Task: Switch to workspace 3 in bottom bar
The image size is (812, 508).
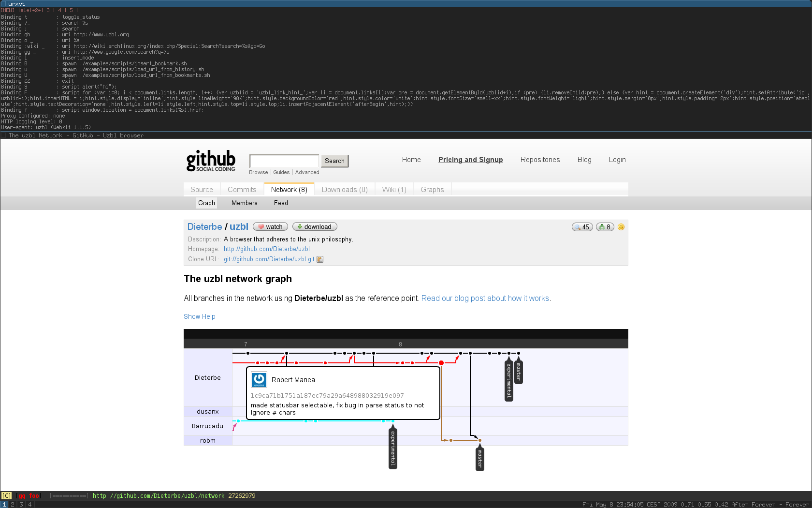Action: click(21, 505)
